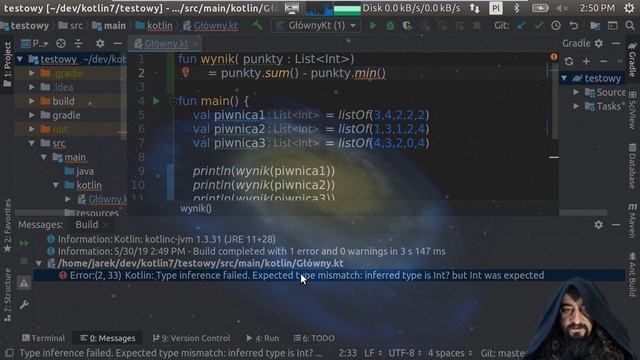The width and height of the screenshot is (640, 360).
Task: Click src breadcrumb in navigation bar
Action: point(71,26)
